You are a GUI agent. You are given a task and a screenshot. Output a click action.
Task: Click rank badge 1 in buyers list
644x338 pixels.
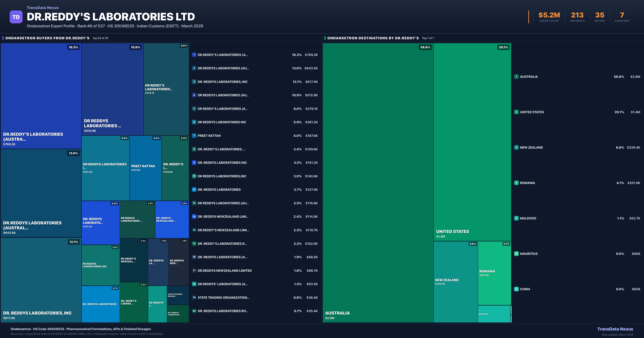tap(194, 55)
